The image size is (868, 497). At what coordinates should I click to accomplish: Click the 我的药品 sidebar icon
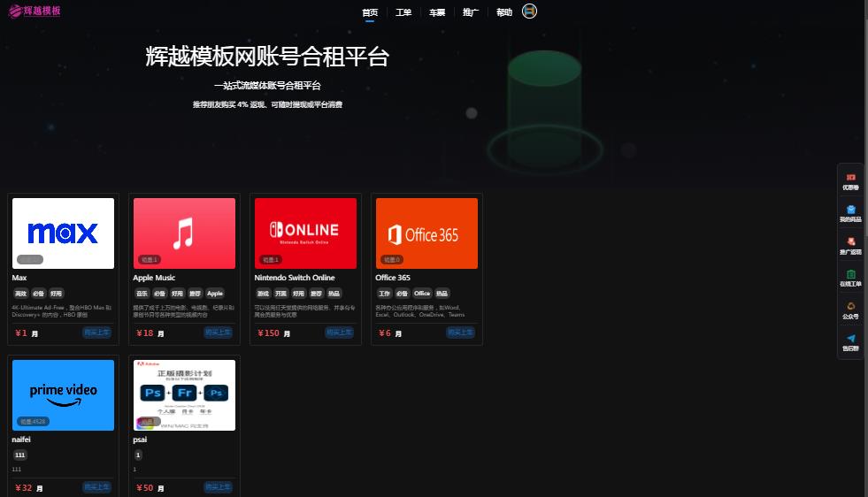pyautogui.click(x=850, y=210)
